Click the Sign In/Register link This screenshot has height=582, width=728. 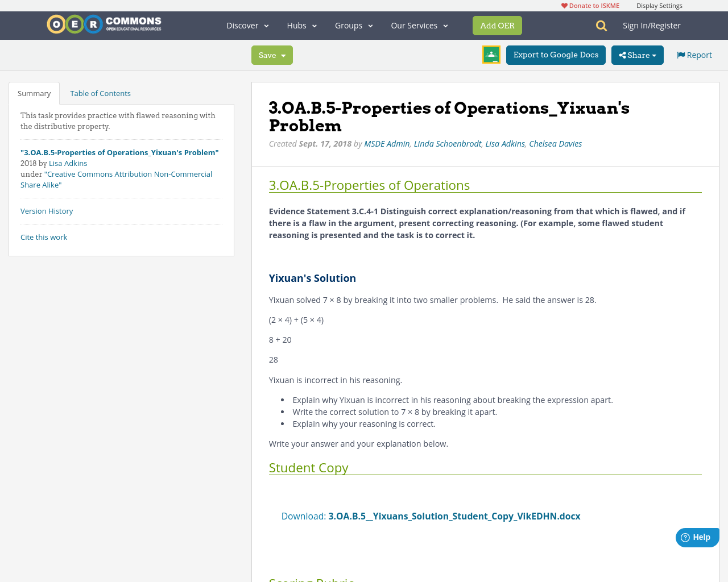point(652,25)
